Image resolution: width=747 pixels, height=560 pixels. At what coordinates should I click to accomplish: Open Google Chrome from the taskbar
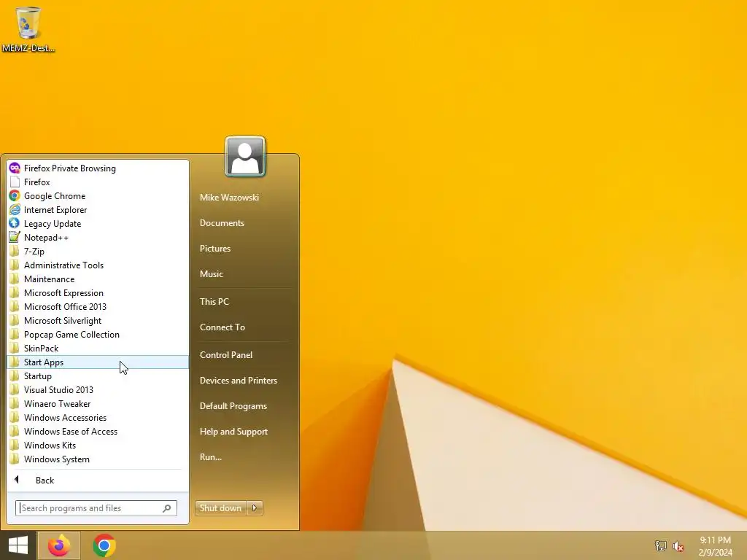point(104,545)
